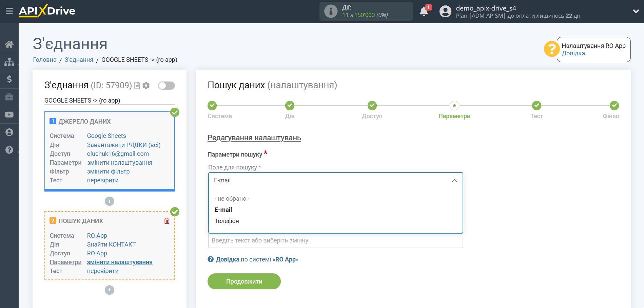Open connection settings via the gear icon

pos(146,86)
